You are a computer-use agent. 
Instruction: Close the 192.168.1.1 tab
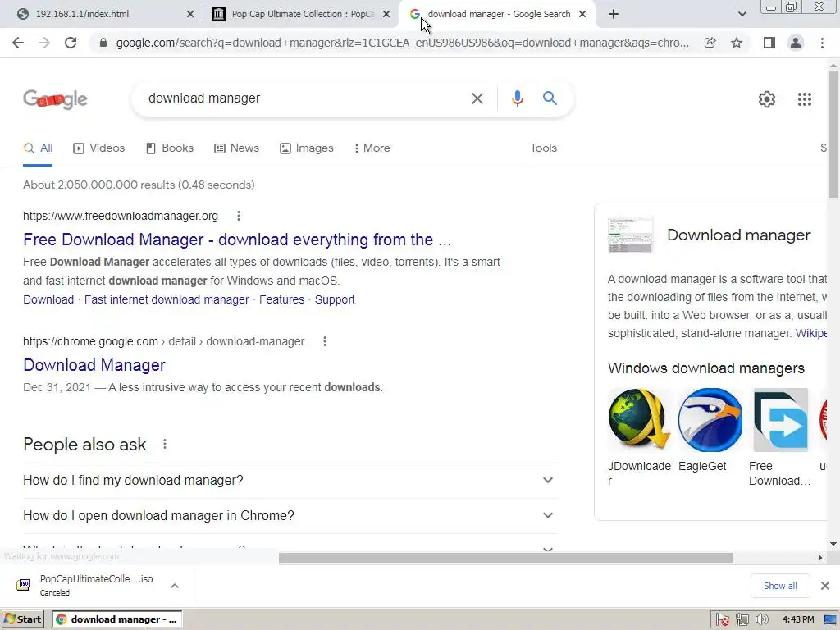pos(189,14)
